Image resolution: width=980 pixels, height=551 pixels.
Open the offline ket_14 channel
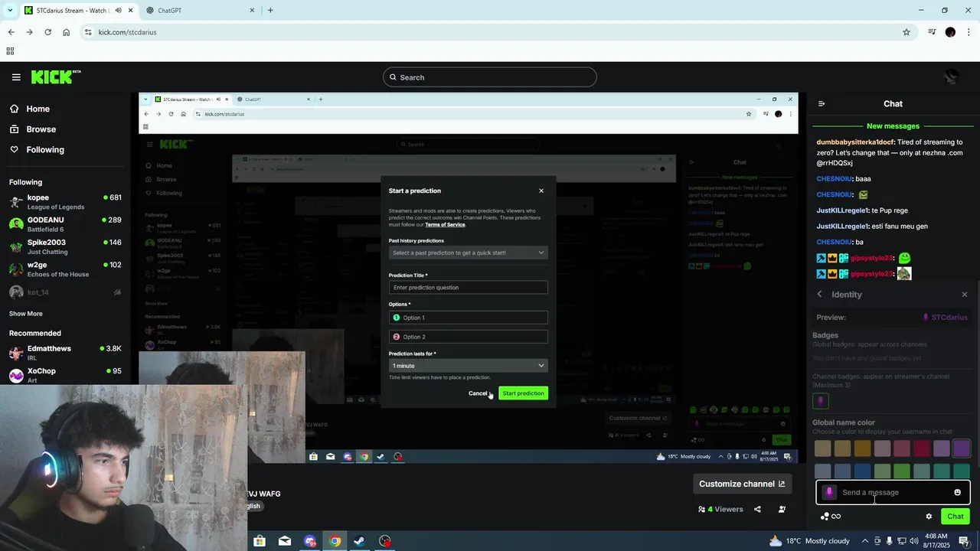pyautogui.click(x=65, y=292)
